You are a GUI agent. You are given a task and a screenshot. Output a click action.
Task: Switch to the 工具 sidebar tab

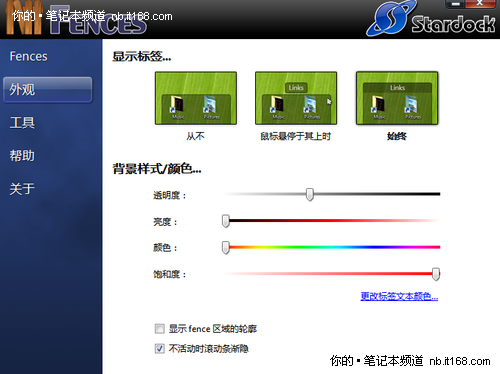click(x=22, y=123)
